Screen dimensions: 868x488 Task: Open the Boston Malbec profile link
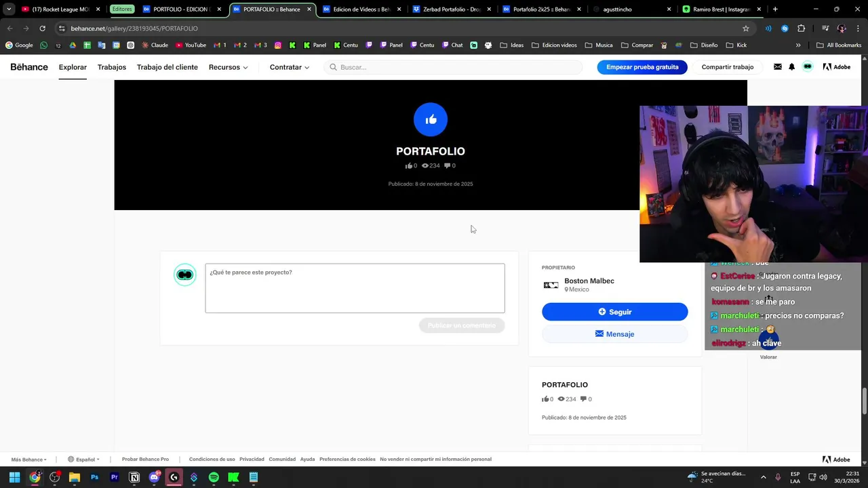pyautogui.click(x=589, y=281)
